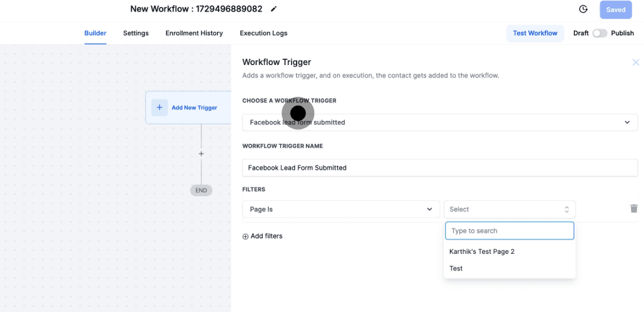Switch to the Settings tab

pyautogui.click(x=136, y=33)
